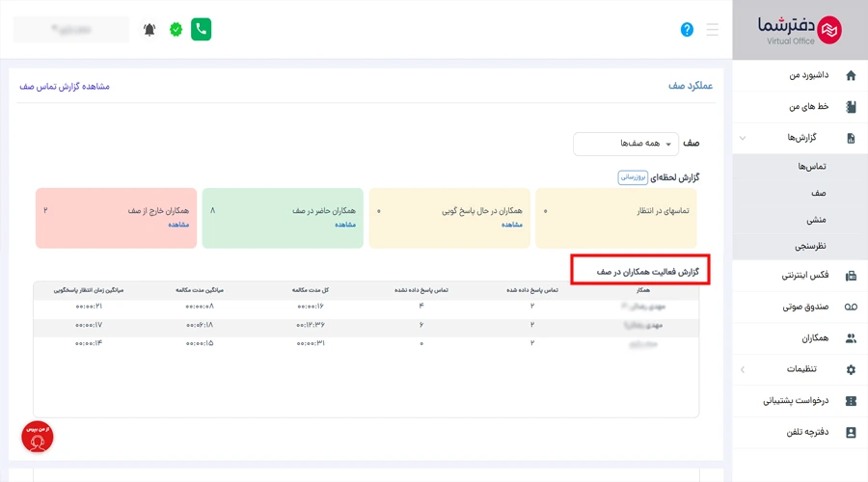Click the ۰۰:۰۰:۳۱ total duration cell
868x482 pixels.
(x=311, y=343)
